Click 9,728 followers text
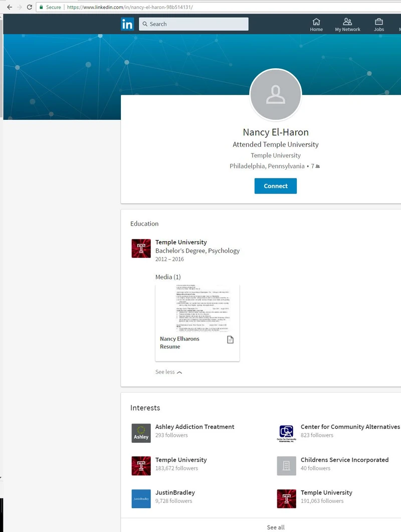Viewport: 401px width, 532px height. pos(174,501)
